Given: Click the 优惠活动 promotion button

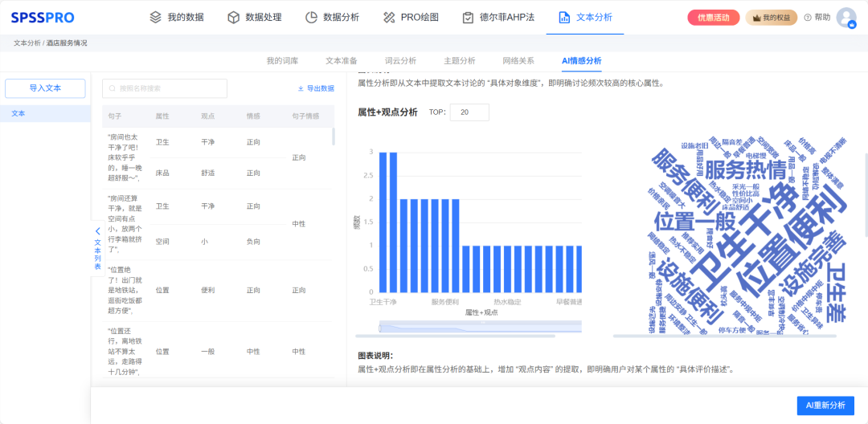Looking at the screenshot, I should (714, 18).
